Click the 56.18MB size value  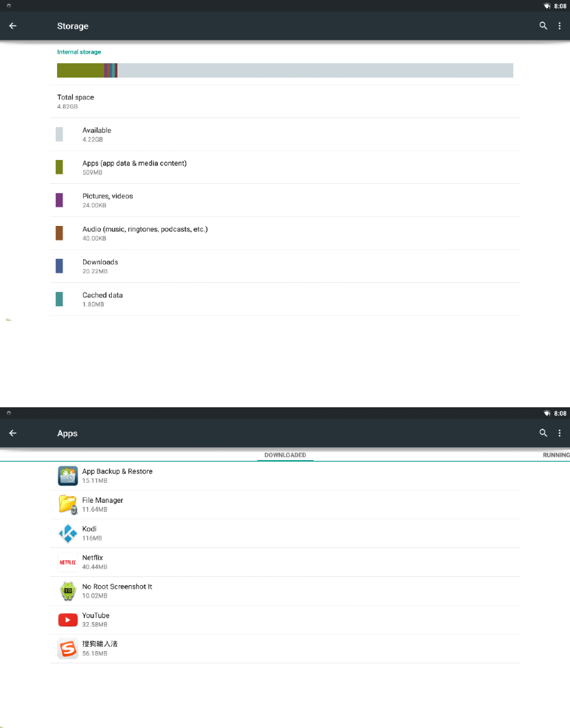95,653
